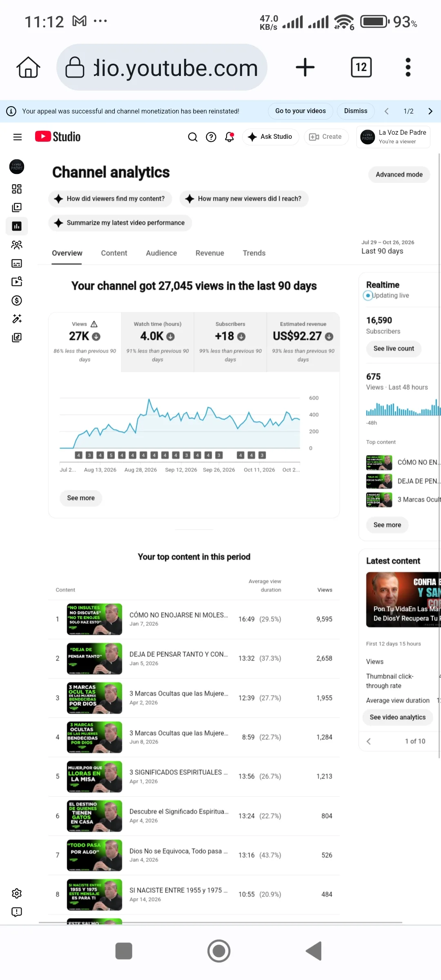
Task: Select the Views 27K metric card
Action: tap(85, 342)
